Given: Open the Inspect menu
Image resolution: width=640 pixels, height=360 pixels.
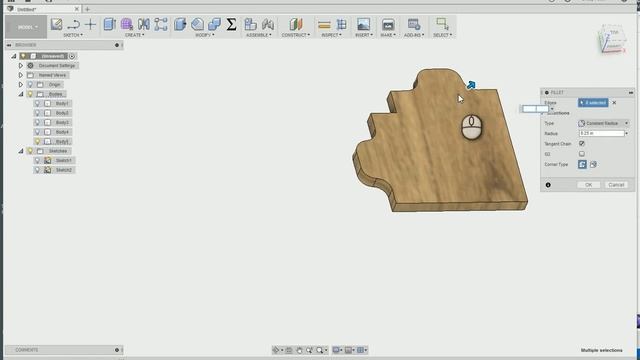Looking at the screenshot, I should point(331,35).
